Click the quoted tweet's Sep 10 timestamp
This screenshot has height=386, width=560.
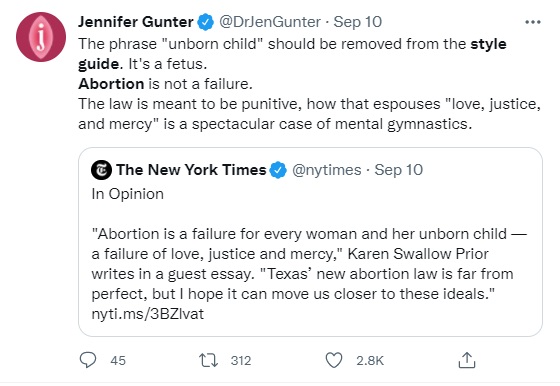[399, 170]
